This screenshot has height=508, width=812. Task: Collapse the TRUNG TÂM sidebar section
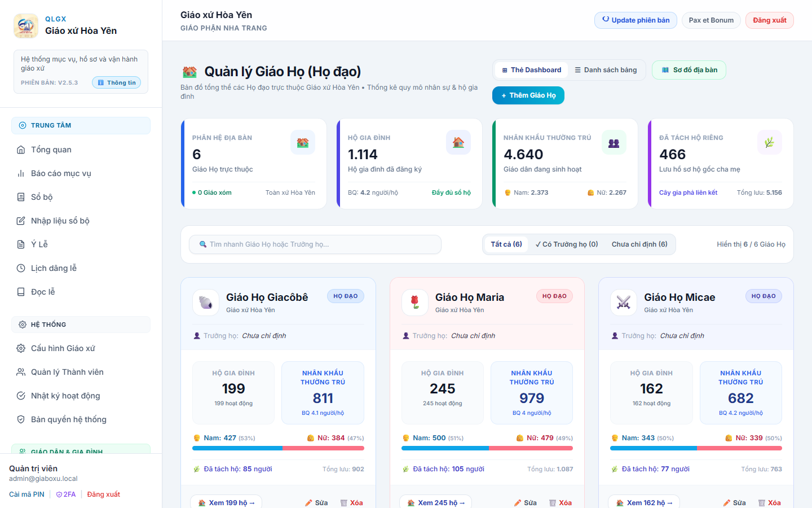pos(81,125)
